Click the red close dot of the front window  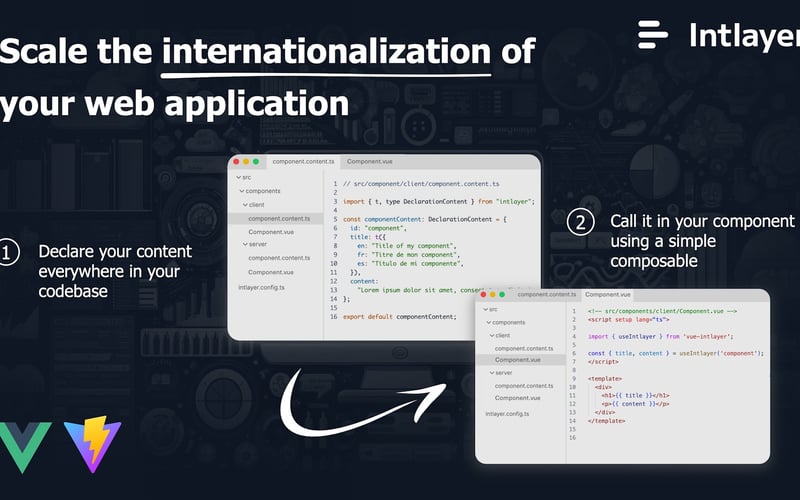pos(483,294)
